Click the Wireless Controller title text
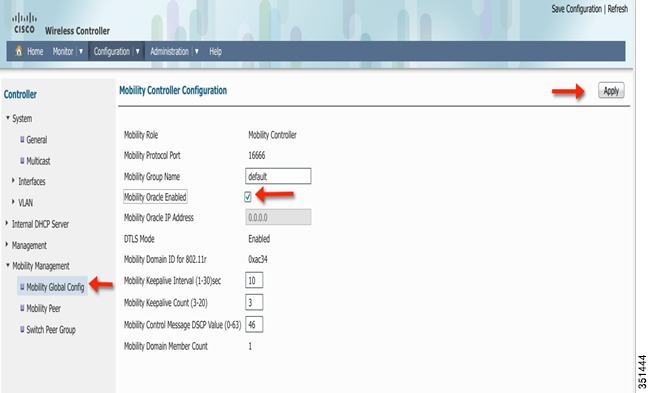The width and height of the screenshot is (649, 393). pyautogui.click(x=77, y=31)
